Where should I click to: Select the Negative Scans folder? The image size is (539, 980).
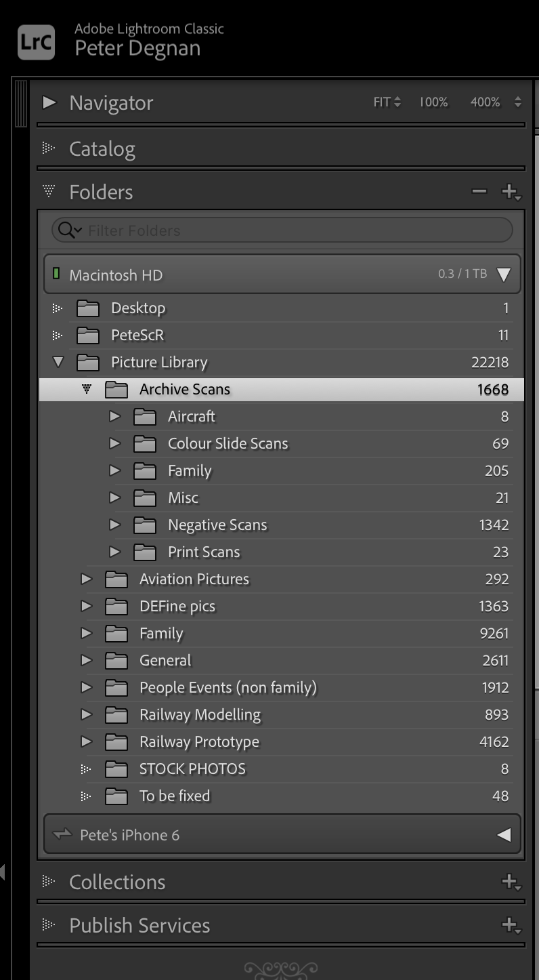(x=217, y=525)
